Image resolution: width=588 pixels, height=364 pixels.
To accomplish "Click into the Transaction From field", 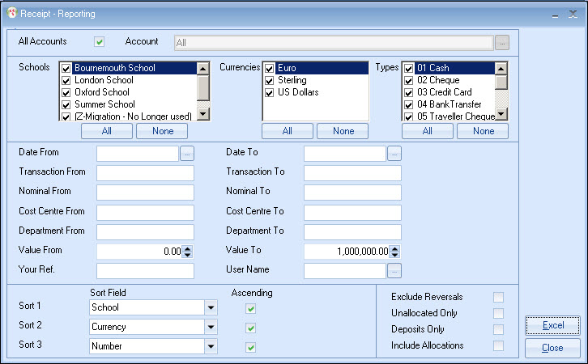I will [145, 172].
